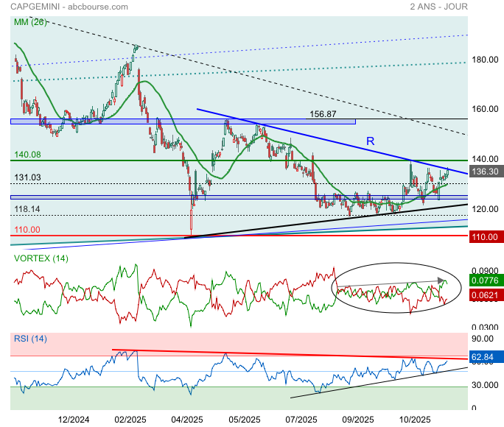Click the 180.00 axis value

(x=485, y=60)
